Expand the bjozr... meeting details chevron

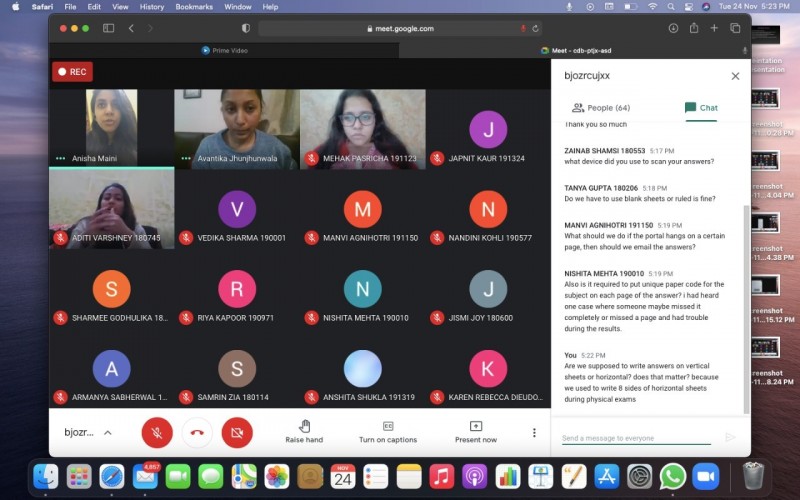coord(108,433)
